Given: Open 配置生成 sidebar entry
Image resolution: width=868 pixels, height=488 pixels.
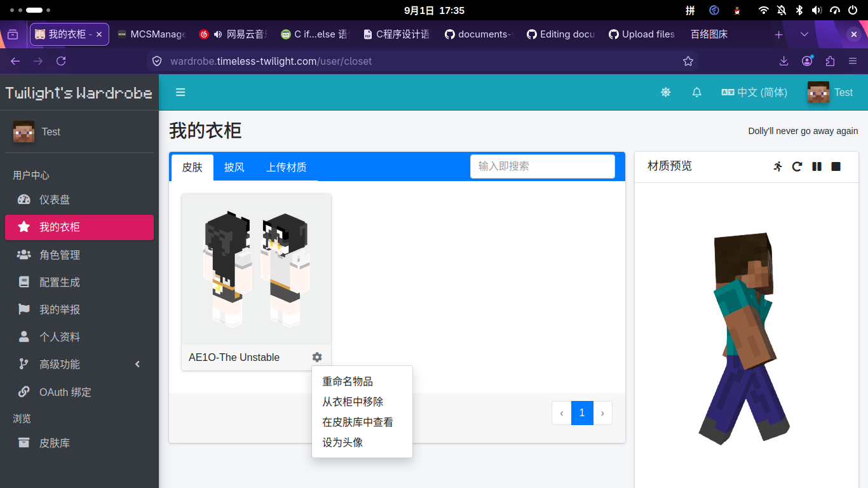Looking at the screenshot, I should click(79, 282).
